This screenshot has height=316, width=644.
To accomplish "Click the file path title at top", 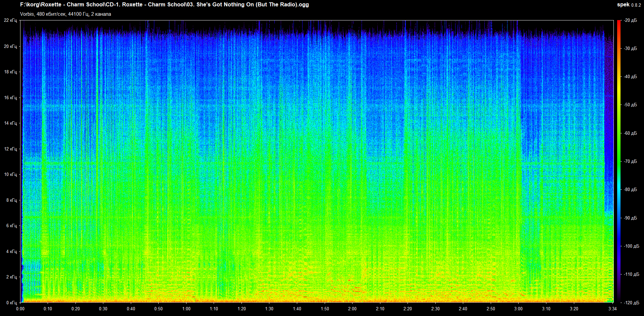I will tap(164, 5).
